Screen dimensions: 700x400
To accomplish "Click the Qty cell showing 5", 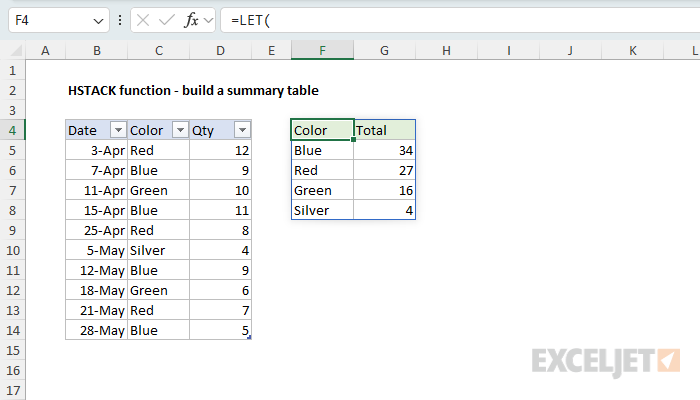I will [x=221, y=330].
